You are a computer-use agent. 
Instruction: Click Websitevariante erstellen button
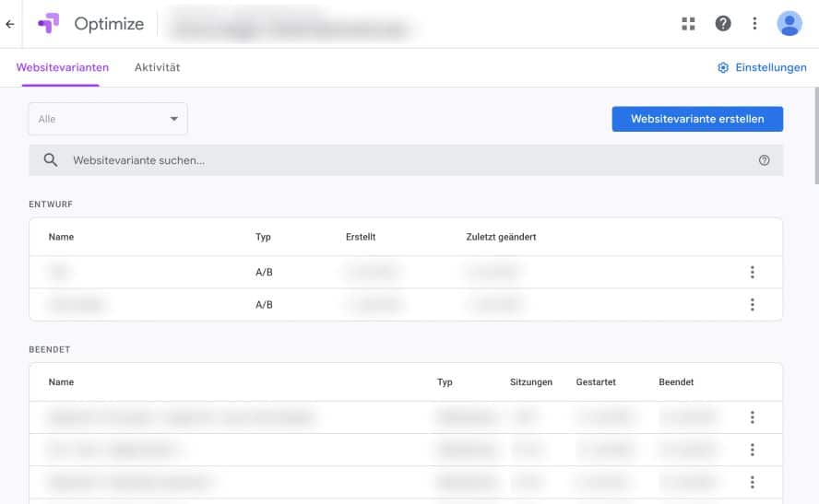697,119
